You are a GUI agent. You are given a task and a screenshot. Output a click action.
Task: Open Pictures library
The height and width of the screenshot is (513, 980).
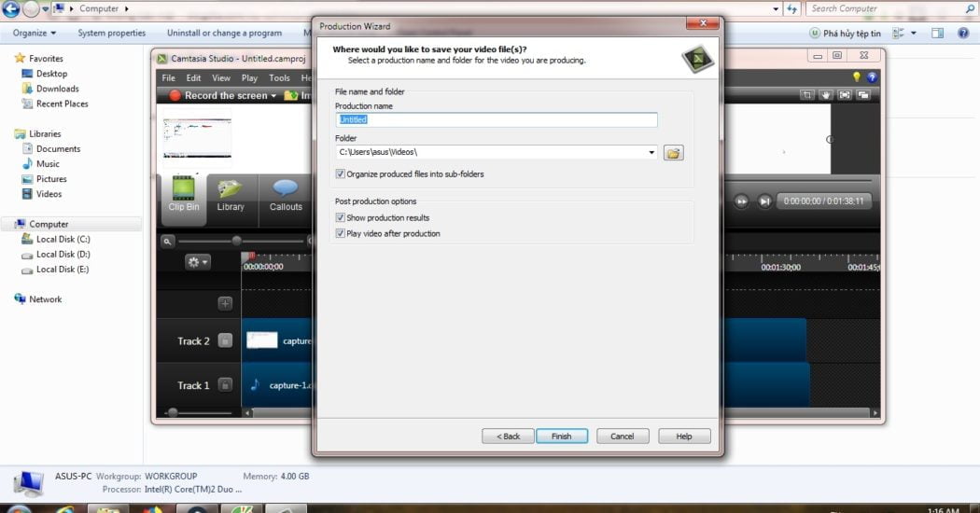click(x=45, y=178)
